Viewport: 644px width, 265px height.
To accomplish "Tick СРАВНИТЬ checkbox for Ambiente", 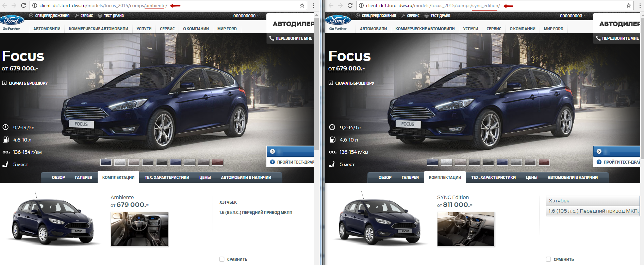I will pyautogui.click(x=222, y=259).
